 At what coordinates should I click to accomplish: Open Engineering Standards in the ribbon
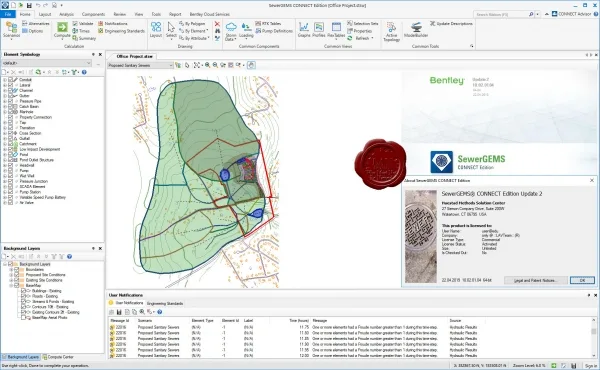[122, 31]
